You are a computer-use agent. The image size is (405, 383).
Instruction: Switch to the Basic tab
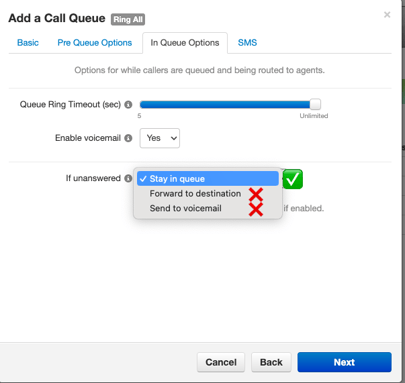click(x=28, y=43)
